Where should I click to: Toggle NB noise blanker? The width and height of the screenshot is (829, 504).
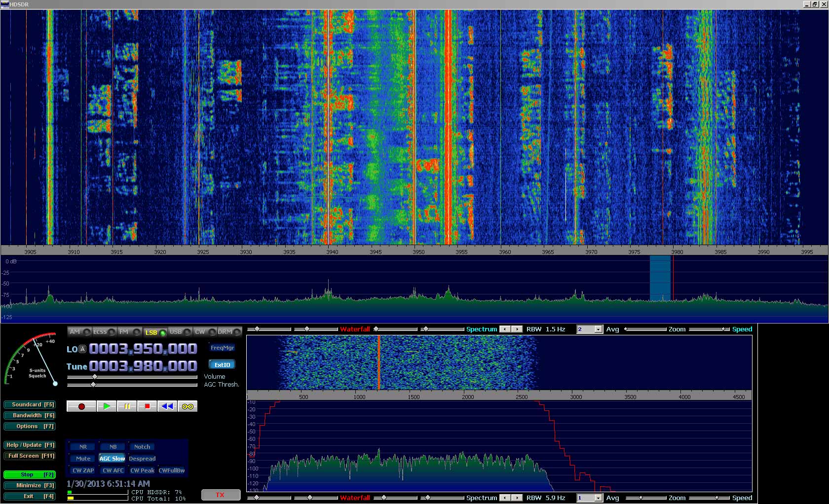pos(113,447)
